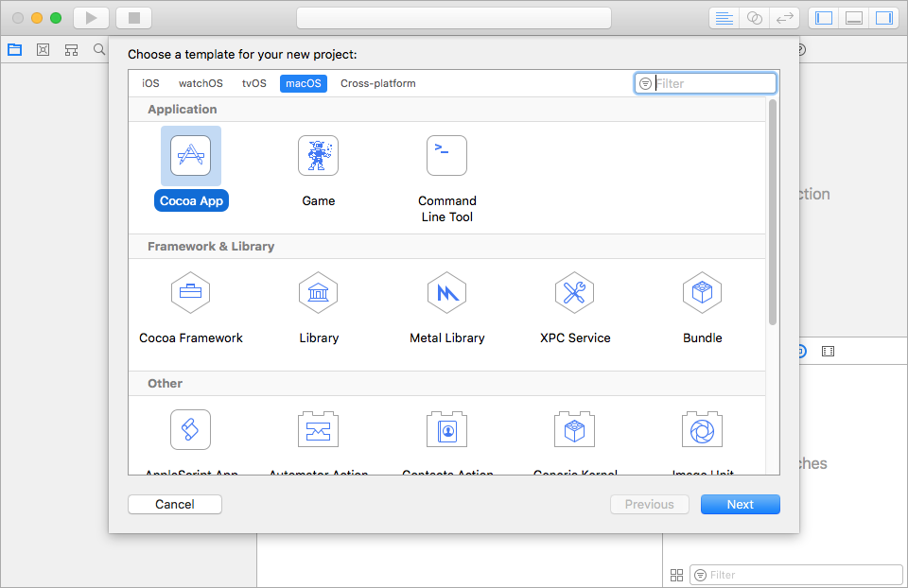
Task: Open the project navigator folder icon
Action: click(x=14, y=50)
